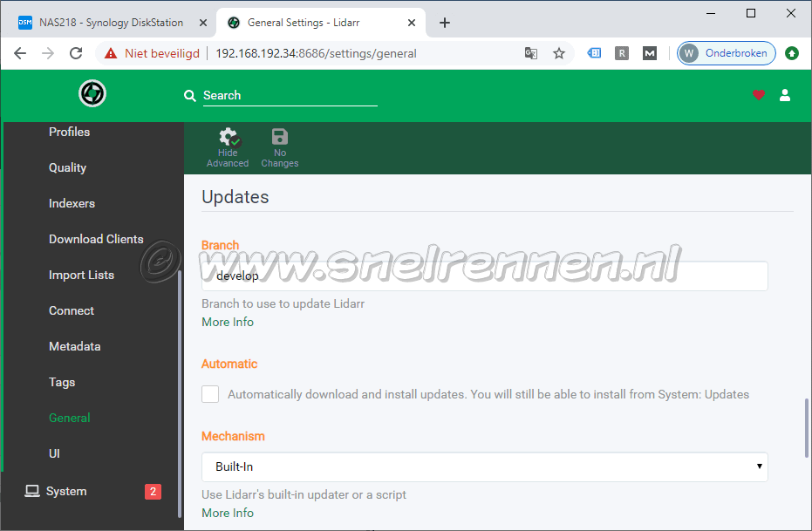Click the red System badge showing 2
Screen dimensions: 812x531
coord(153,491)
